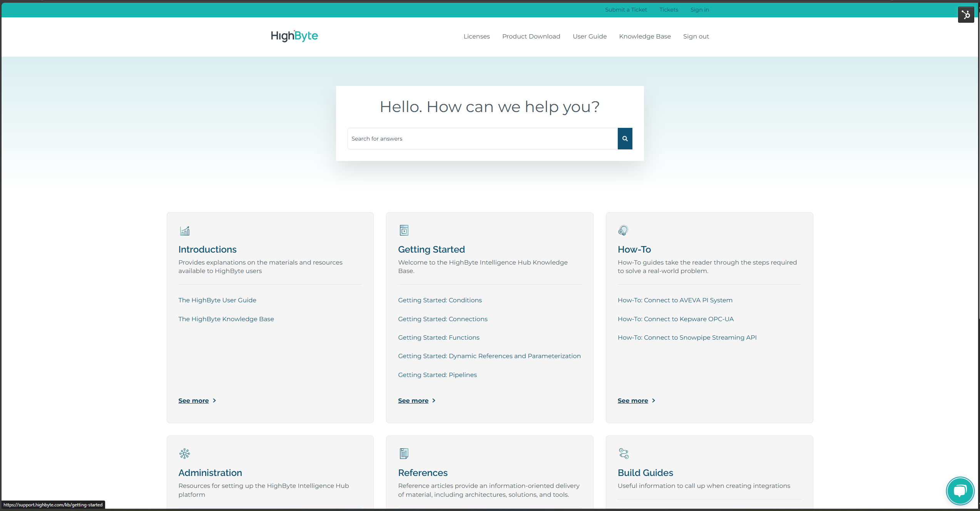This screenshot has width=980, height=511.
Task: Click See more under Introductions
Action: click(x=193, y=400)
